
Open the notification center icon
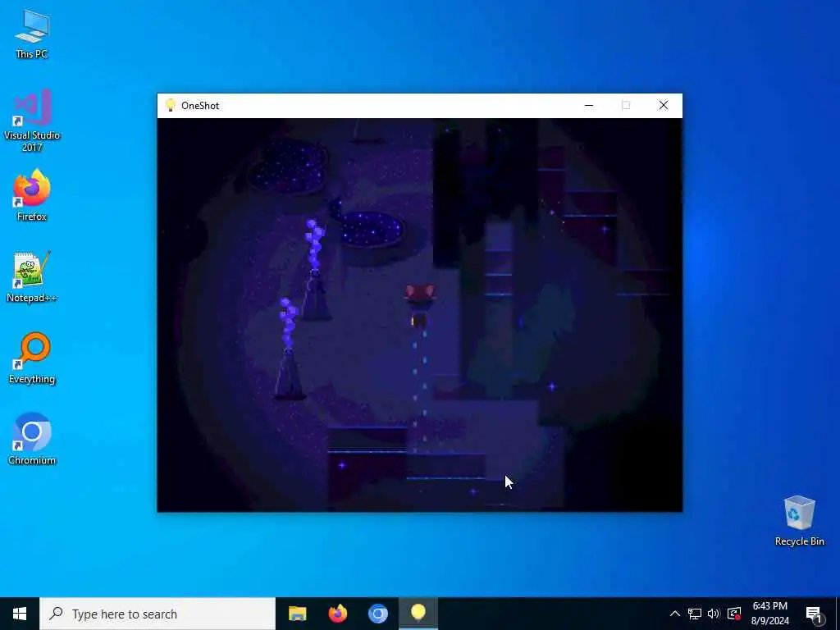click(x=814, y=614)
